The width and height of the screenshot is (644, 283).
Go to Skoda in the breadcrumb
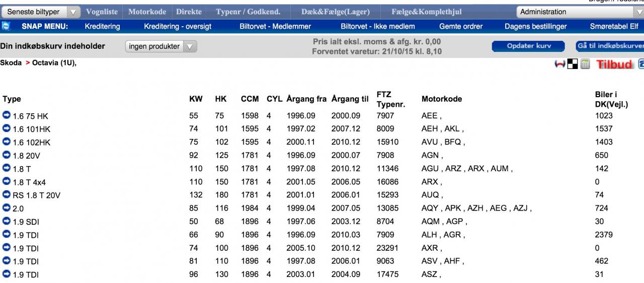[x=11, y=63]
